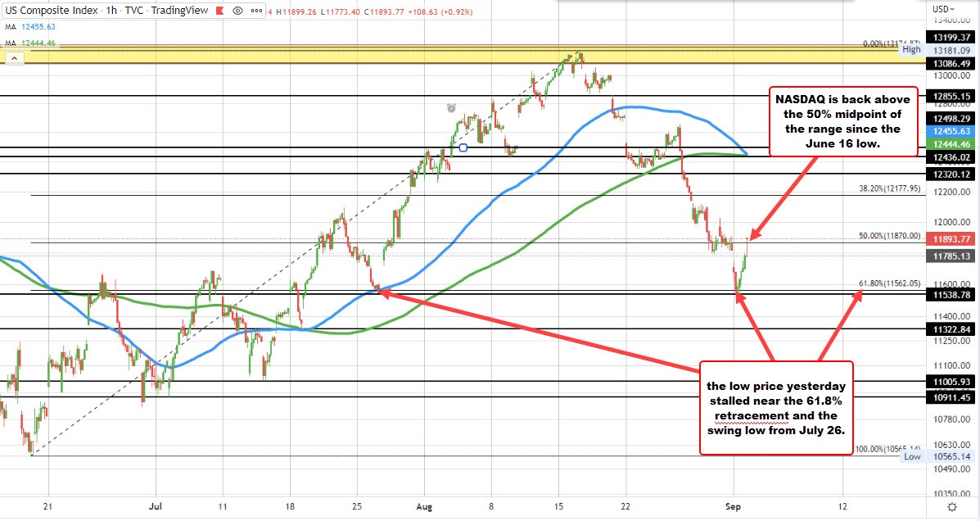Click the 13086.49 price label on axis
This screenshot has height=521, width=980.
coord(951,64)
